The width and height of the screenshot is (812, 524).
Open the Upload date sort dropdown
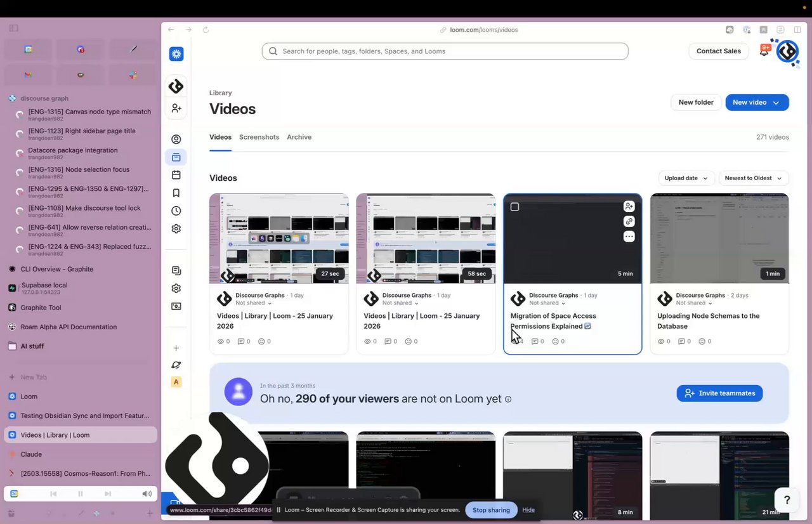(686, 178)
